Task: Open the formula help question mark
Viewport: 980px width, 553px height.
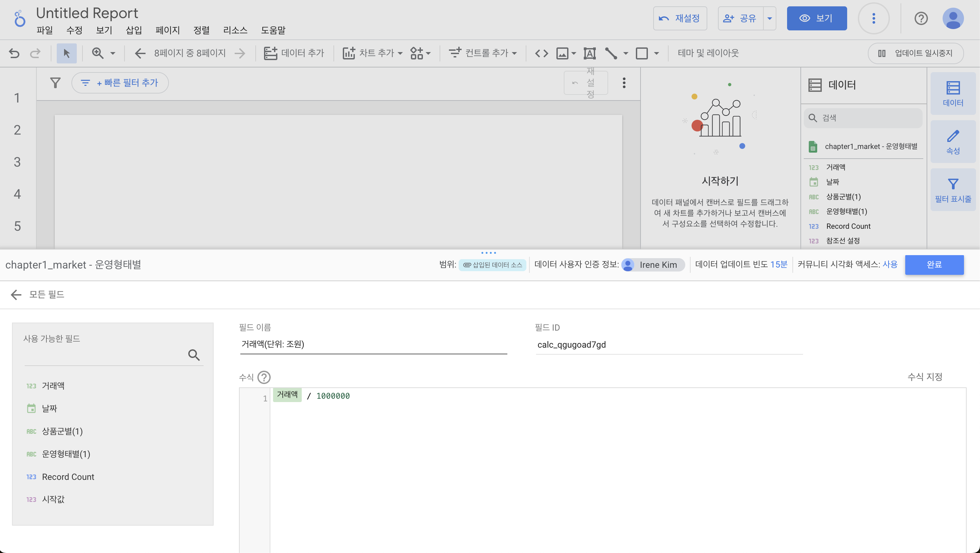Action: point(264,377)
